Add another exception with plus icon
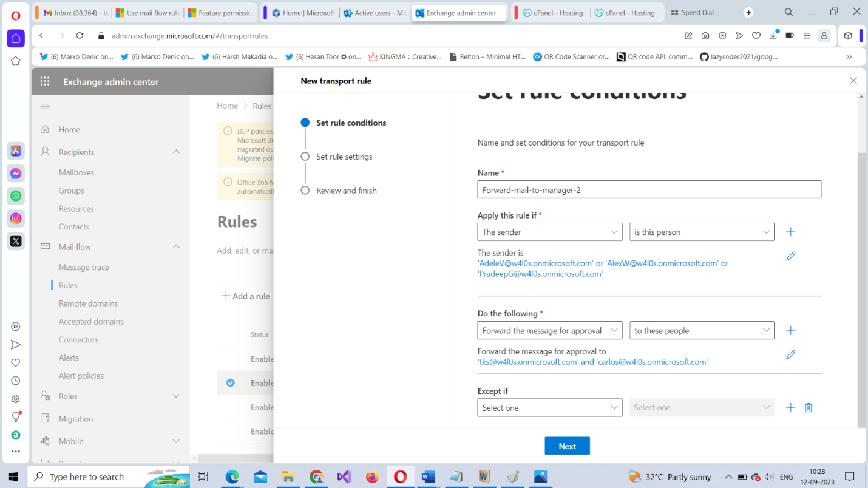The image size is (868, 488). click(790, 408)
